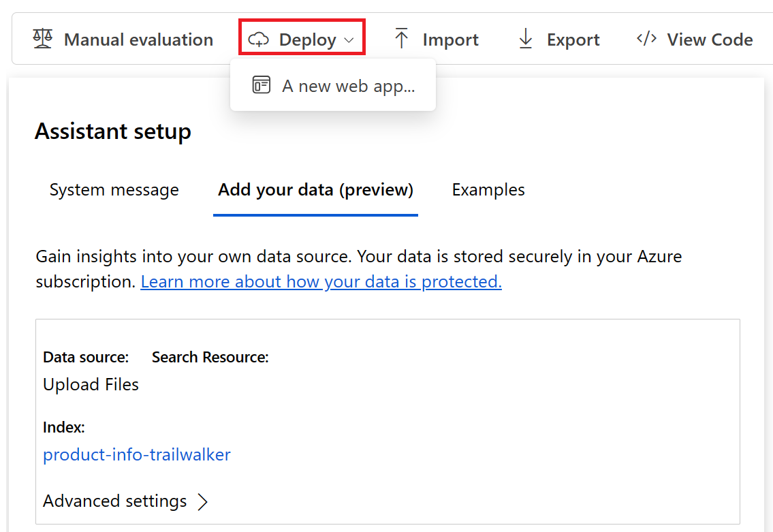The height and width of the screenshot is (532, 773).
Task: Switch to the Examples tab
Action: coord(488,190)
